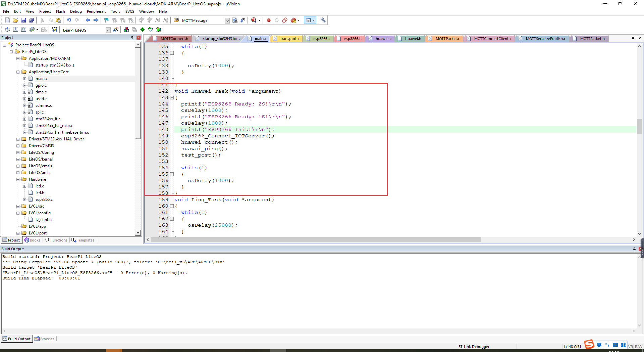Disable all breakpoints
This screenshot has width=644, height=352.
point(285,20)
